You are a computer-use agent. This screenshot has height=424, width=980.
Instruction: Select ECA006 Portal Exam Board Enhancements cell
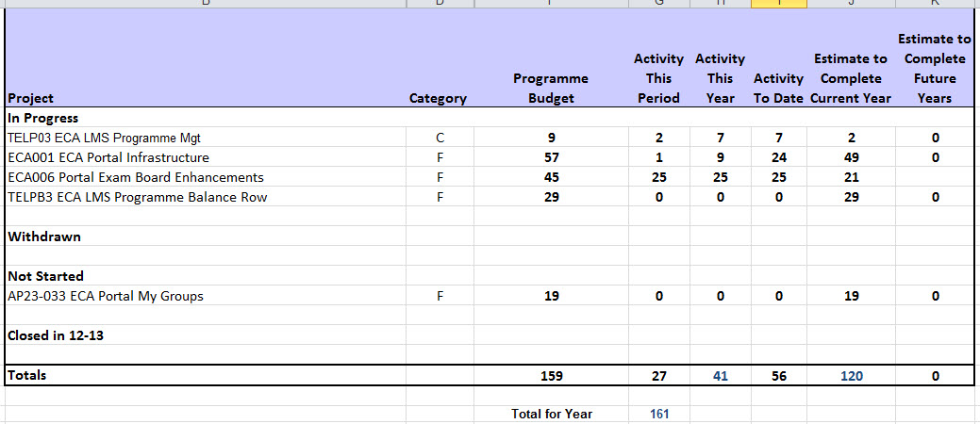point(136,177)
